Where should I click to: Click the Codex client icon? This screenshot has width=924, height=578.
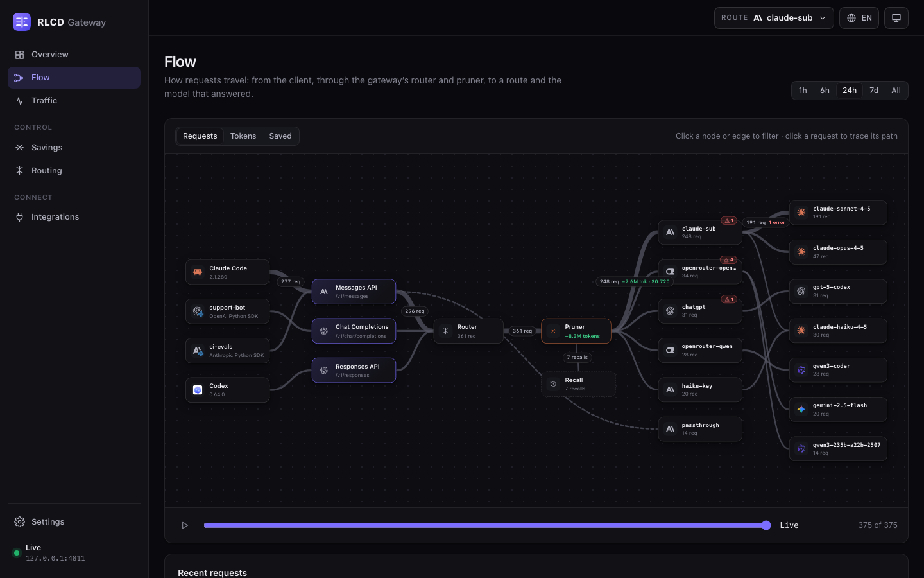pos(198,390)
